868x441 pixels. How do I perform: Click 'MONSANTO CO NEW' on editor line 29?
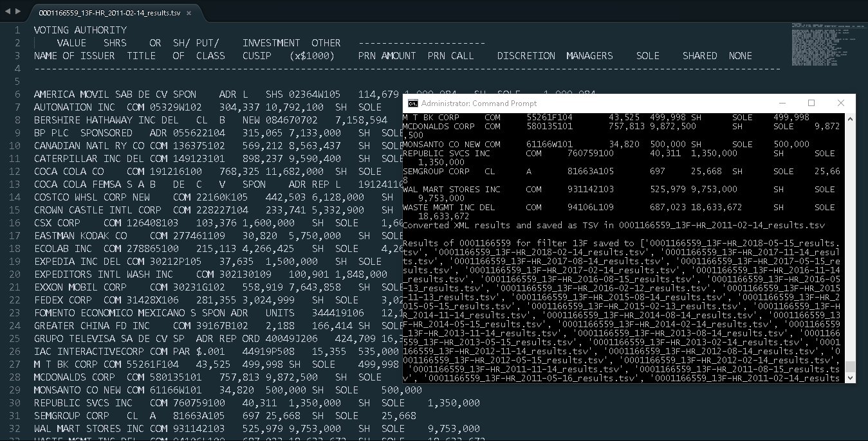tap(78, 390)
